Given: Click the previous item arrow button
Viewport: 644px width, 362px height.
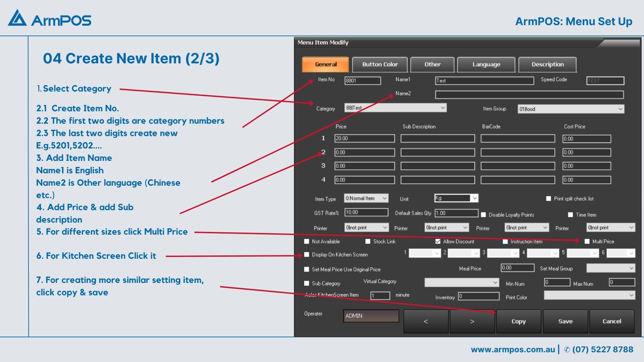Looking at the screenshot, I should pos(426,321).
